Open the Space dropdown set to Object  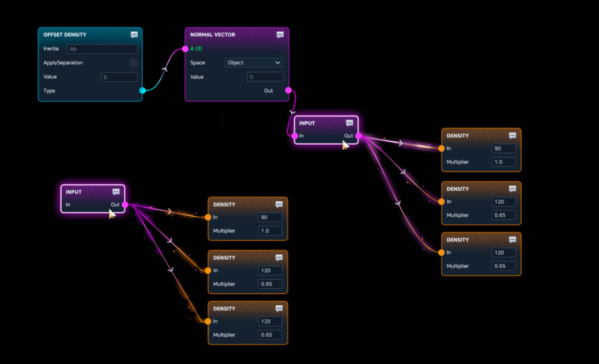[254, 63]
